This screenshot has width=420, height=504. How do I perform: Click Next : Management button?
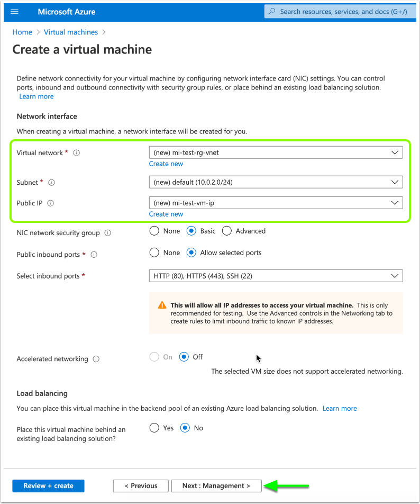click(x=216, y=486)
